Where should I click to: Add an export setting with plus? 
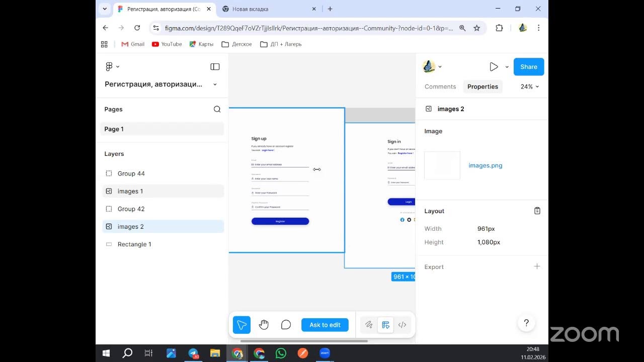point(537,266)
